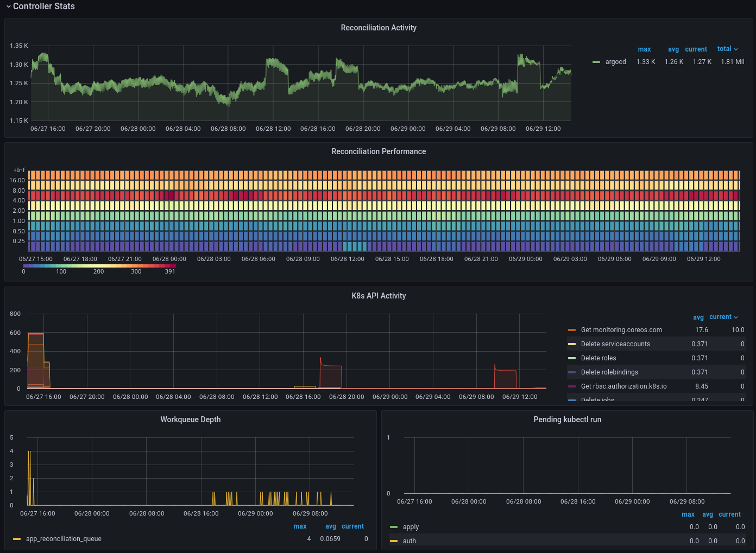Click the 1.26 K avg value
756x553 pixels.
[x=674, y=62]
